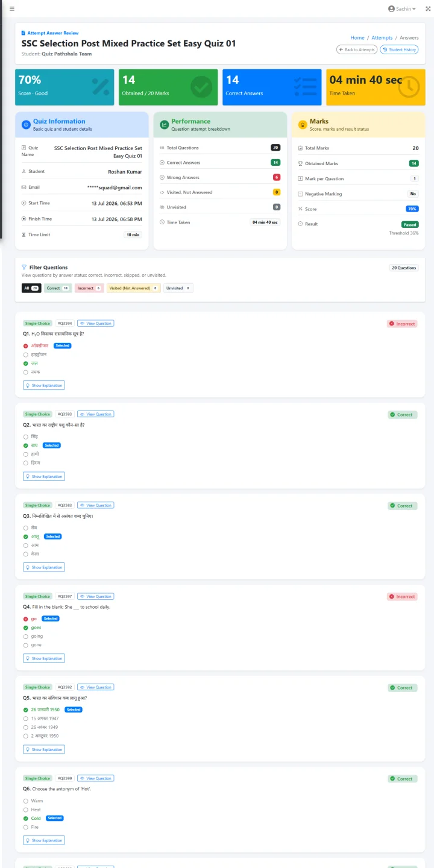Click the Performance chart header icon
Image resolution: width=434 pixels, height=868 pixels.
(x=164, y=125)
